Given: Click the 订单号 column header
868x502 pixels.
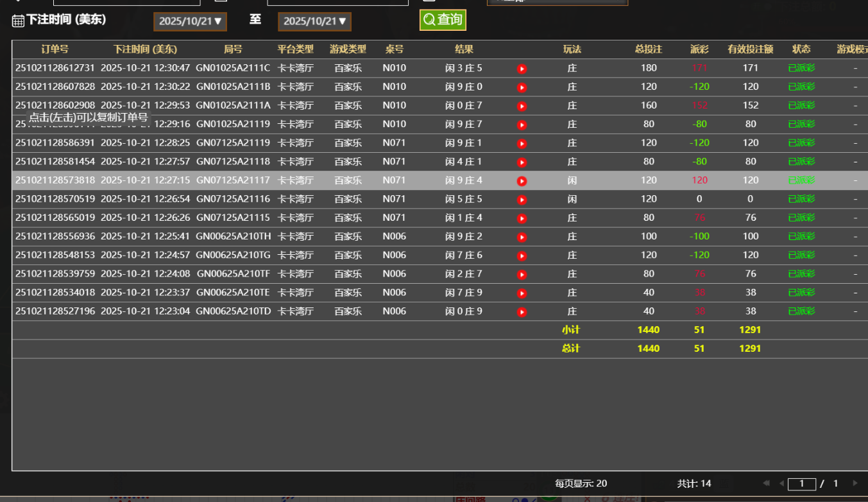Looking at the screenshot, I should 55,49.
